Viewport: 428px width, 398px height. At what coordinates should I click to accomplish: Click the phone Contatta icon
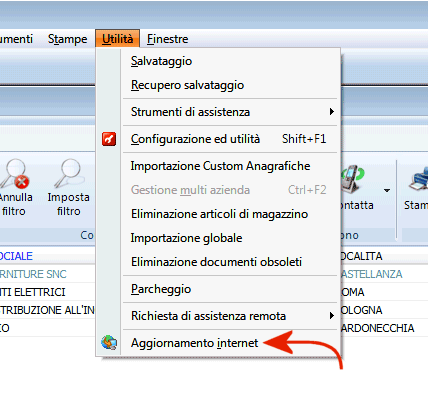click(353, 178)
